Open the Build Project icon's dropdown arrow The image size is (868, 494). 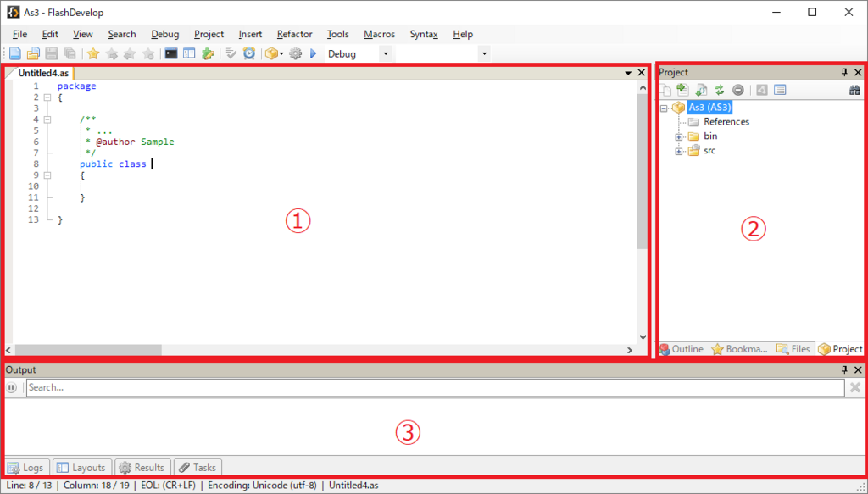(x=281, y=53)
